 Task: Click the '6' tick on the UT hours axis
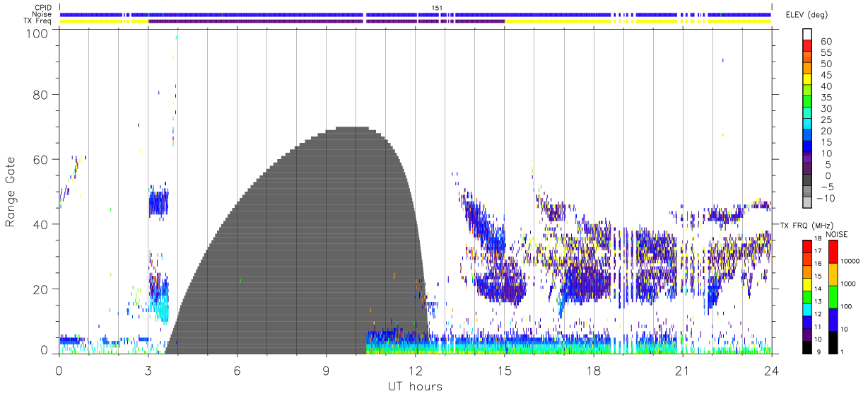pyautogui.click(x=237, y=371)
